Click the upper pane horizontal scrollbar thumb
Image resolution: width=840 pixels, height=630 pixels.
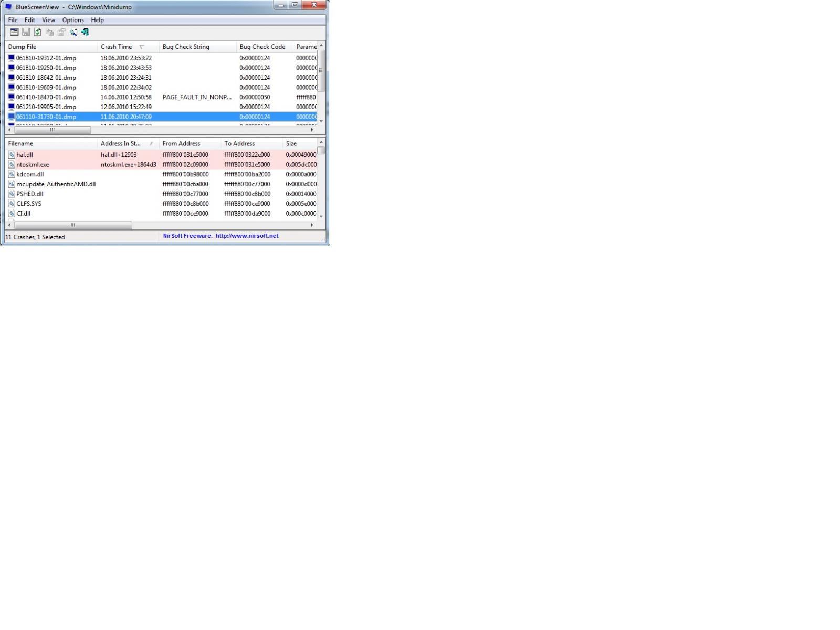52,130
